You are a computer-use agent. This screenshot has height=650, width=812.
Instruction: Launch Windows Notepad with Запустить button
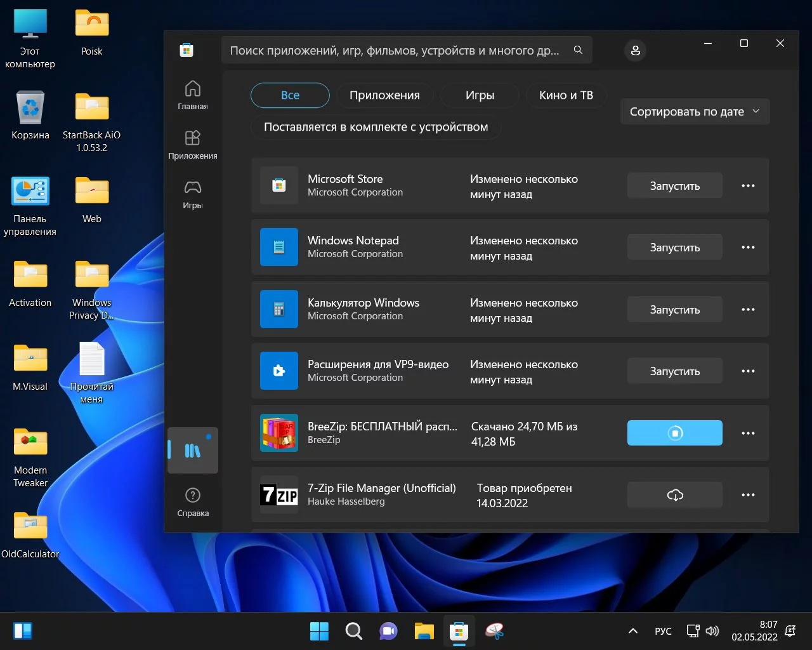click(674, 248)
